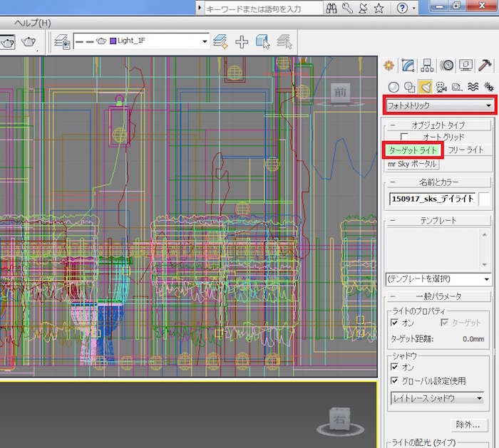Toggle the light オン checkbox under ライトのプロパティ
The width and height of the screenshot is (499, 448).
(x=395, y=323)
